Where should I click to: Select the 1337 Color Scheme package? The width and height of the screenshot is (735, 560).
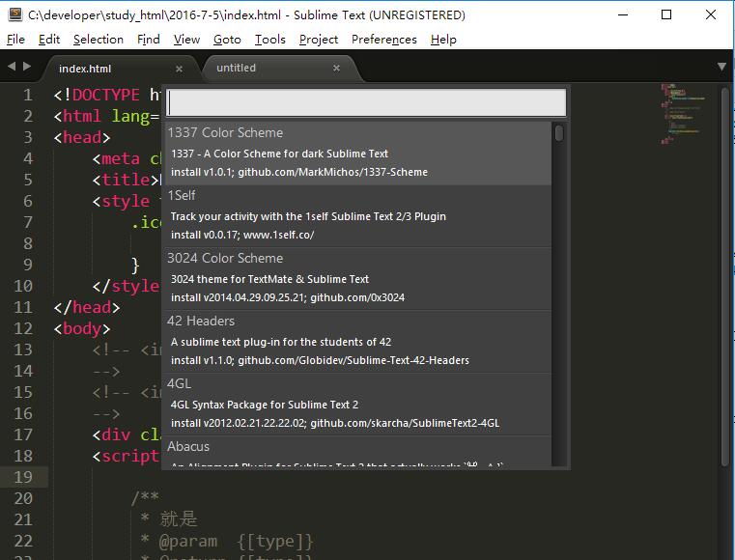[x=357, y=153]
